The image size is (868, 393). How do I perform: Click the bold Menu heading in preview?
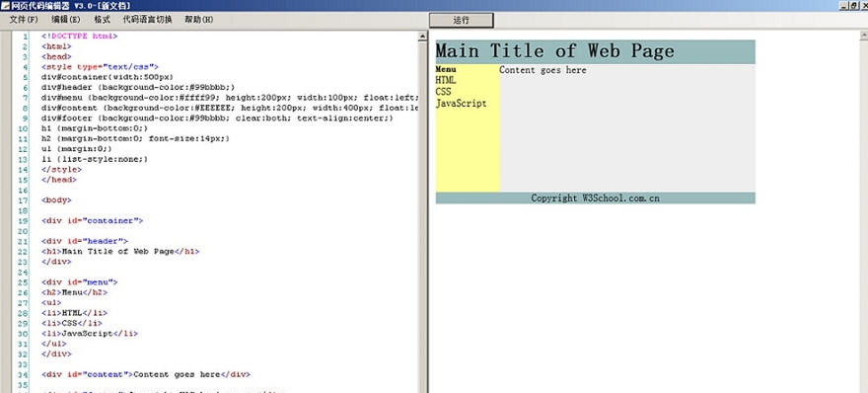point(446,70)
